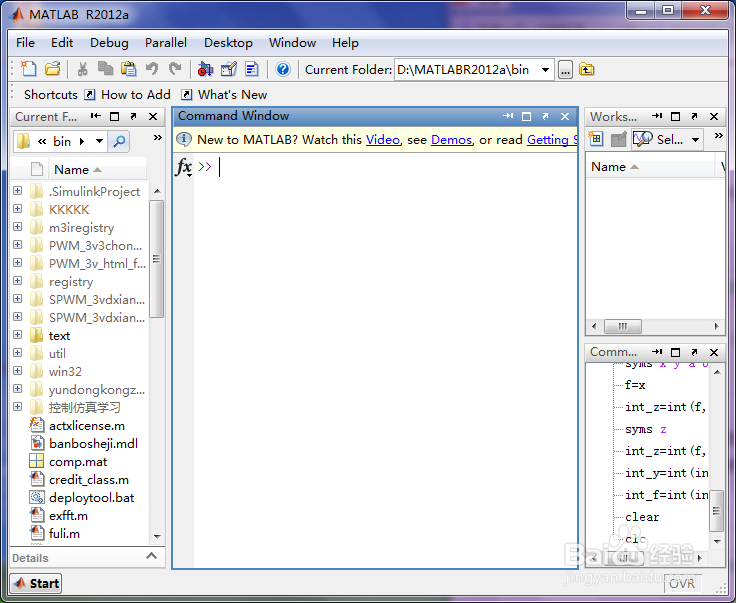Select the clear entry in Command History
Screen dimensions: 736x603
642,517
